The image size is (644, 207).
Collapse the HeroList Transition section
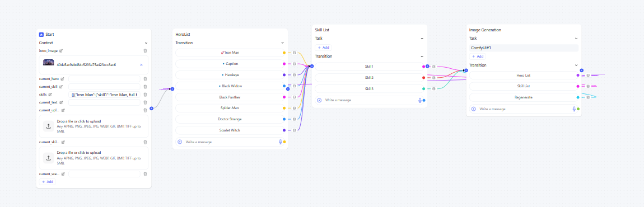283,43
